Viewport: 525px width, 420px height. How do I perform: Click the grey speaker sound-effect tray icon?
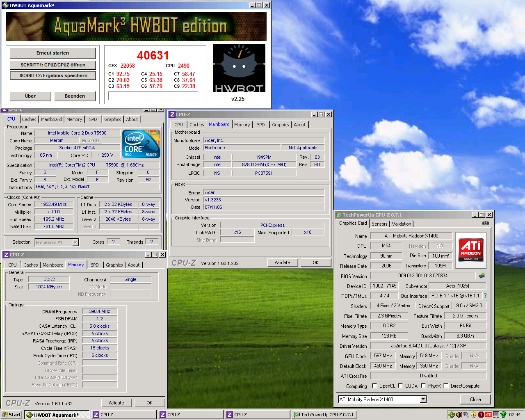[466, 415]
